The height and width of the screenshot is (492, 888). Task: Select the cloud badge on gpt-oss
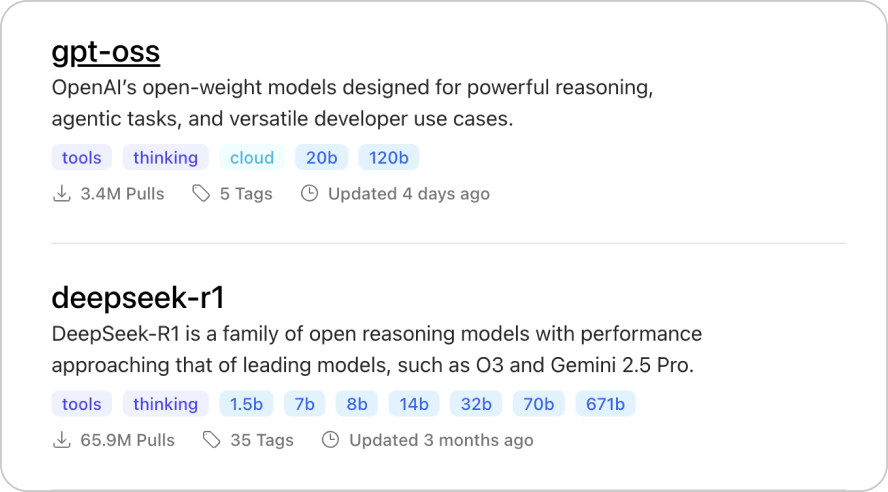(252, 157)
